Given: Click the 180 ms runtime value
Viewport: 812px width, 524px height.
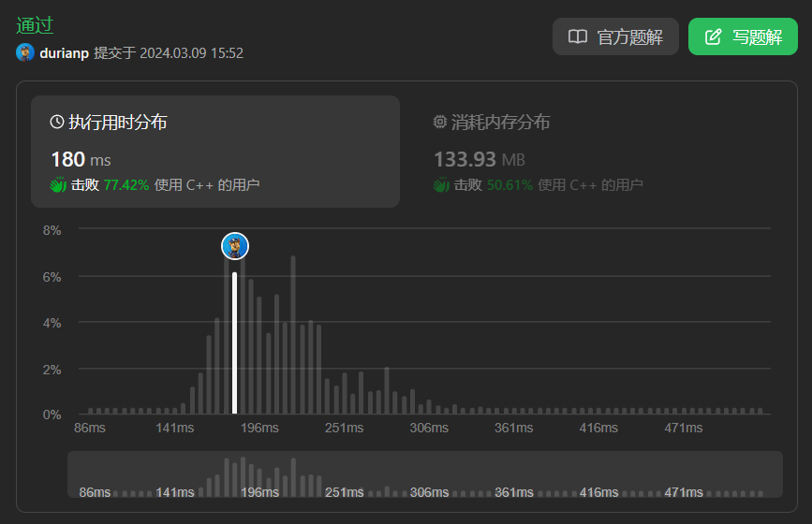Looking at the screenshot, I should [81, 159].
